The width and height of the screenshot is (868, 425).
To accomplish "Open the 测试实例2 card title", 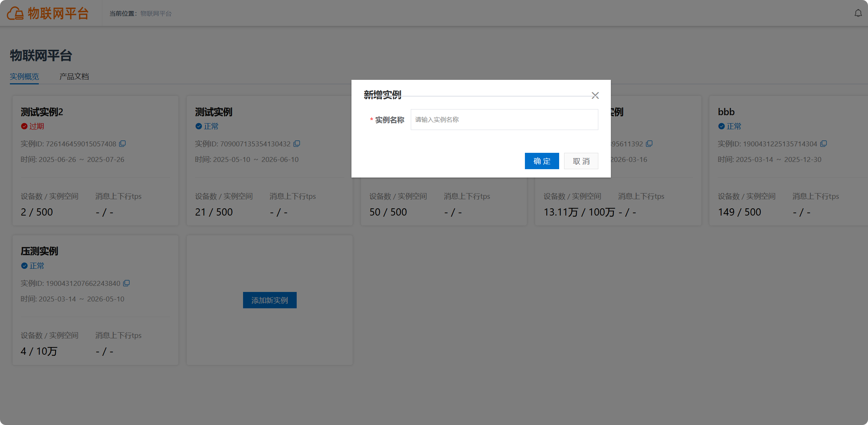I will point(42,112).
